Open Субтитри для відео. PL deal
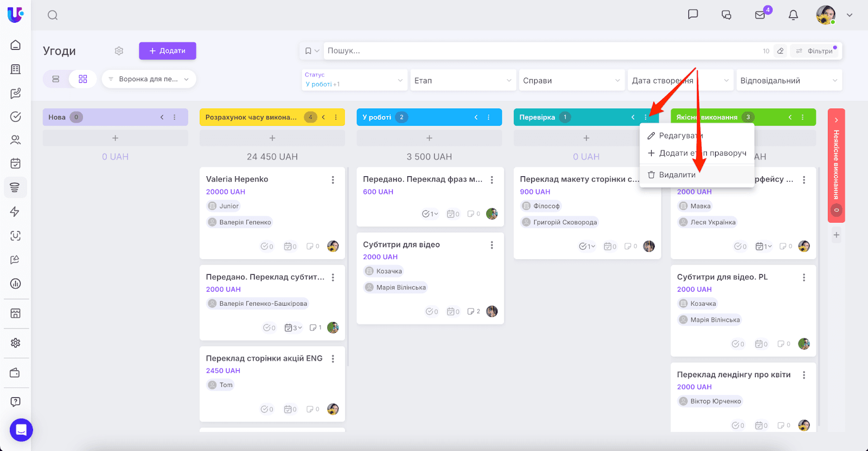The image size is (868, 451). 722,277
